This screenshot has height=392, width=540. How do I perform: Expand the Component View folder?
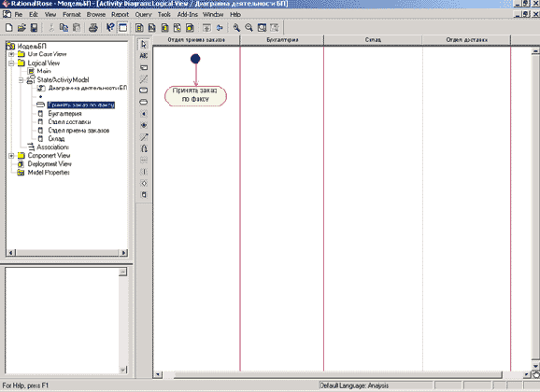pos(11,156)
